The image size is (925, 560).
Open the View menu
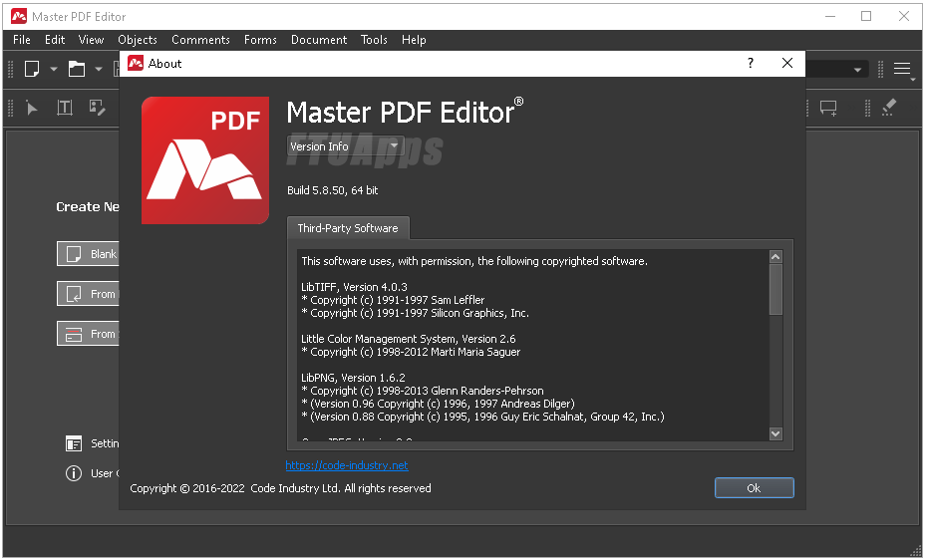[x=91, y=40]
